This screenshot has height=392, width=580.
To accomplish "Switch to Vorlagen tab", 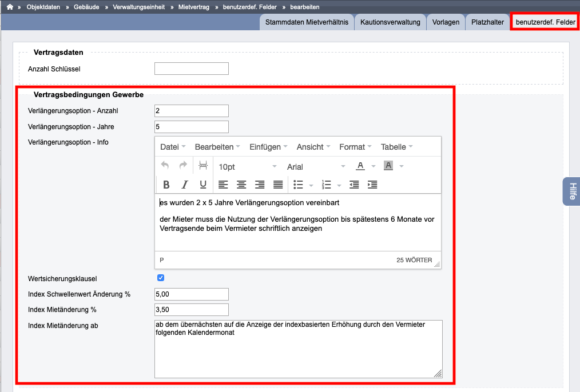I will [446, 22].
